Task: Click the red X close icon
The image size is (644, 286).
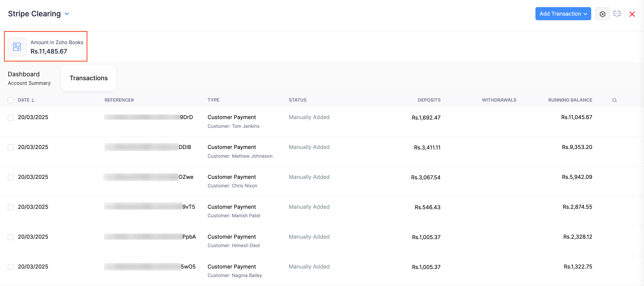Action: coord(632,14)
